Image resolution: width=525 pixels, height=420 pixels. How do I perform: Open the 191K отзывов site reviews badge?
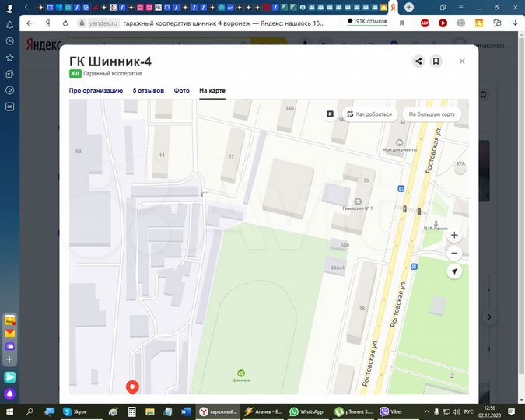[x=367, y=21]
